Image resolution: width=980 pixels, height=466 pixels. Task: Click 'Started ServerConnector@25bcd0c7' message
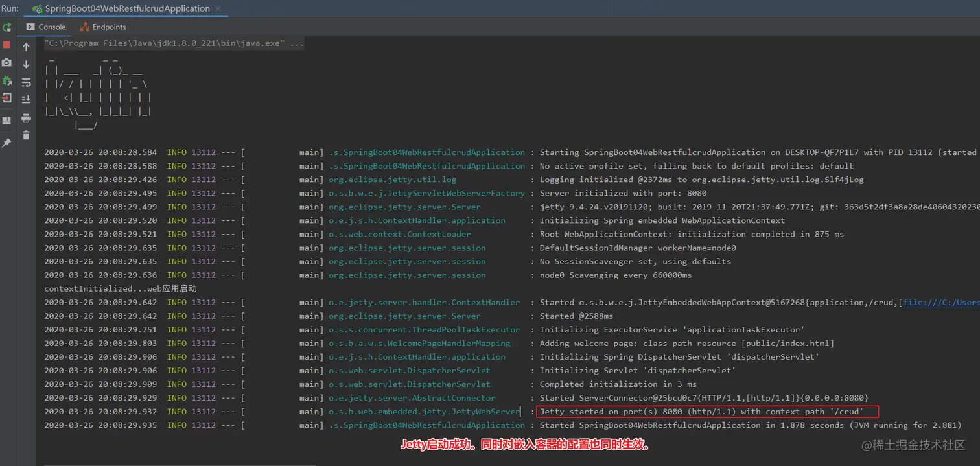[x=704, y=398]
